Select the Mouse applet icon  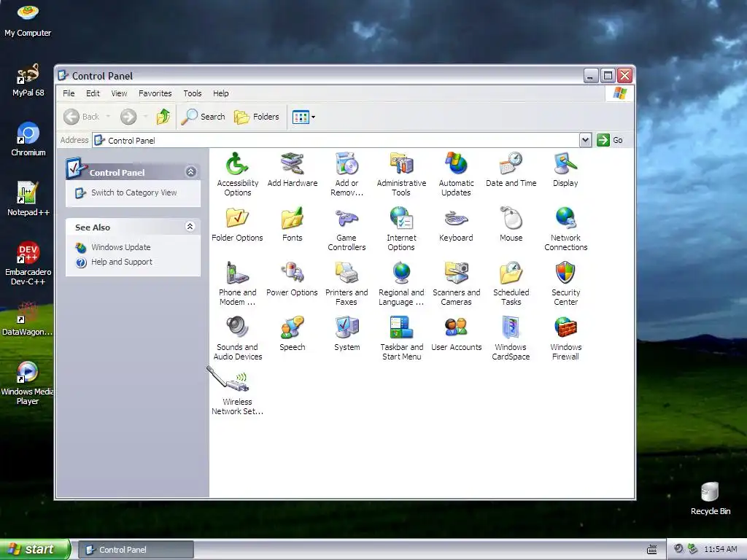tap(511, 225)
